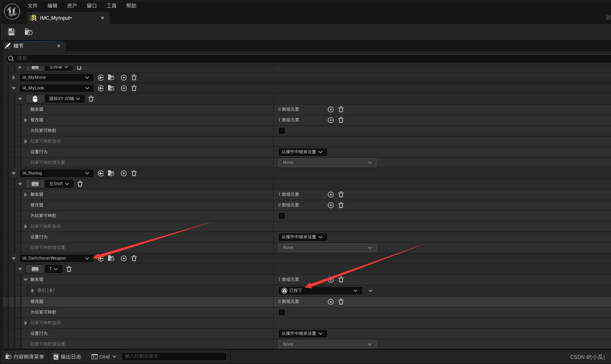Expand 触发器 under IA_Runing
This screenshot has width=611, height=364.
click(26, 195)
